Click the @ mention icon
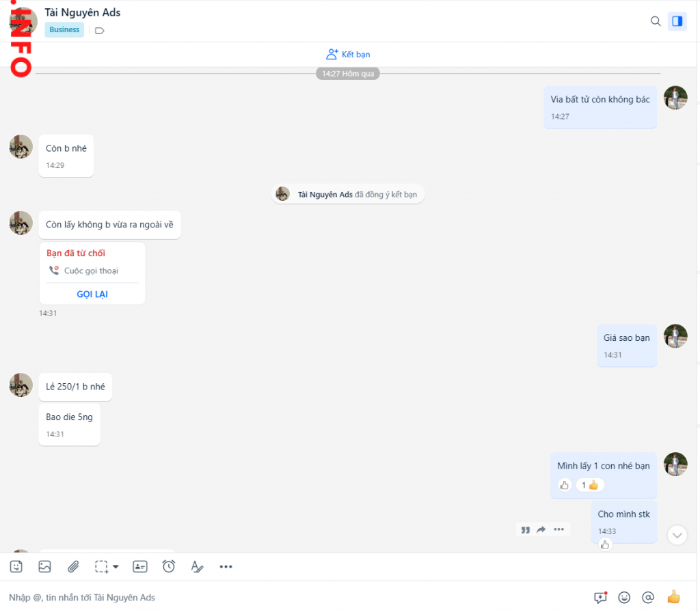 pyautogui.click(x=648, y=597)
